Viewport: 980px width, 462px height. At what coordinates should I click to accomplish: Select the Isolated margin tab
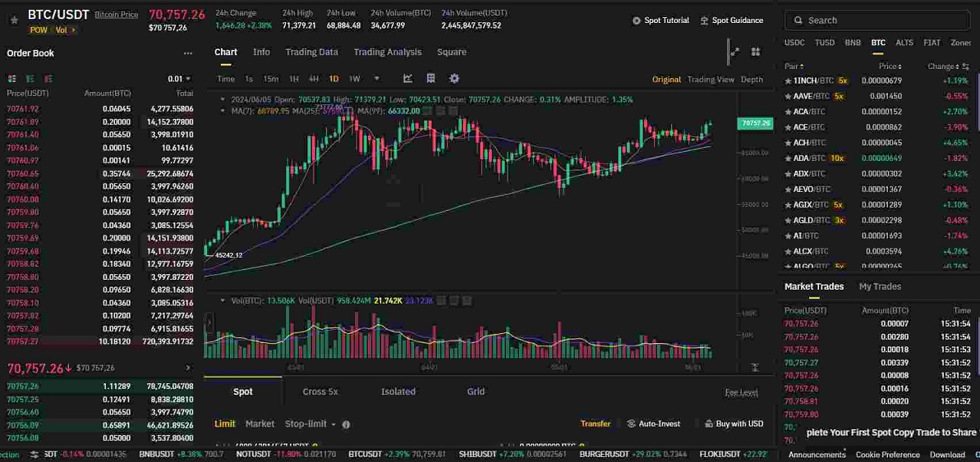398,391
